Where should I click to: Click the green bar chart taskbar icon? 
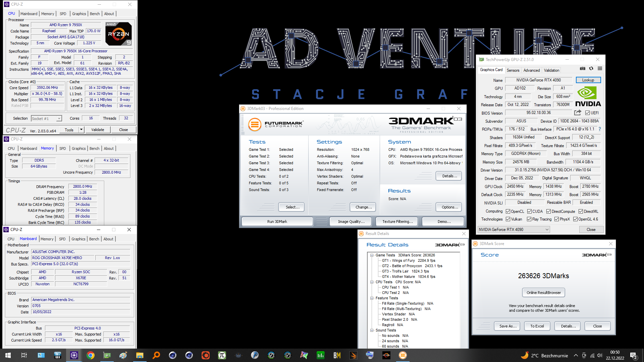(x=321, y=355)
